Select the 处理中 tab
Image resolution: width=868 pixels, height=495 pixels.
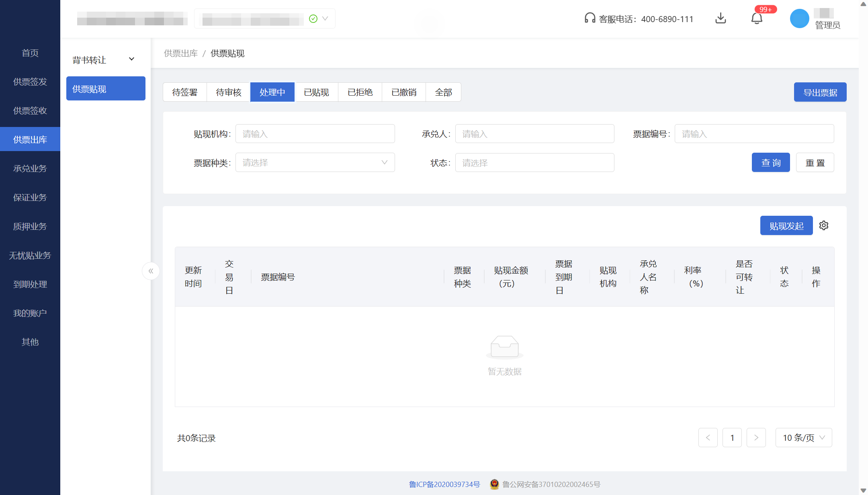pos(272,92)
